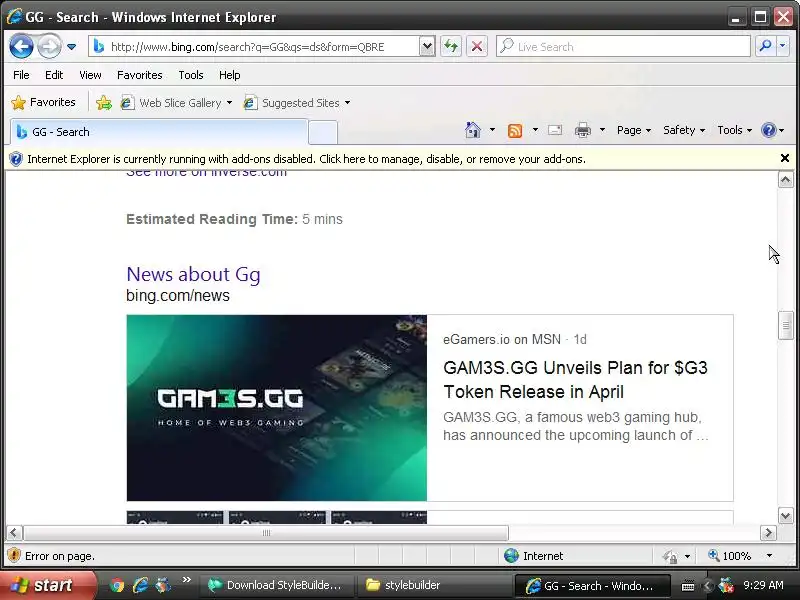This screenshot has height=600, width=800.
Task: Open Favorites center star button
Action: (43, 103)
